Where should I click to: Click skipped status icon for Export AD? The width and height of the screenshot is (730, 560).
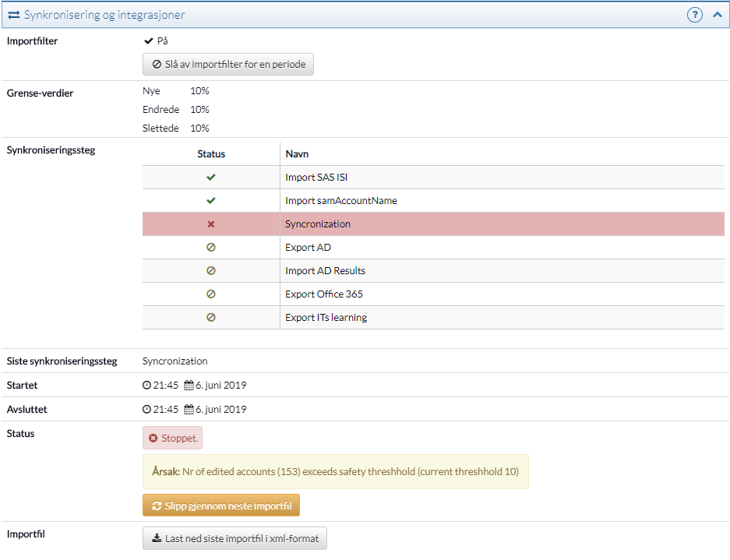(211, 248)
